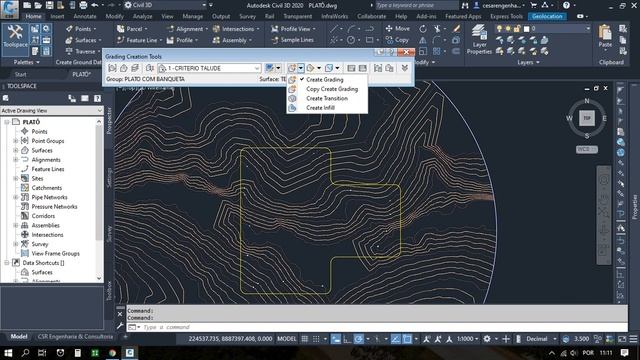Screen dimensions: 640x360
Task: Click Set the Grading Layer icon
Action: click(135, 68)
